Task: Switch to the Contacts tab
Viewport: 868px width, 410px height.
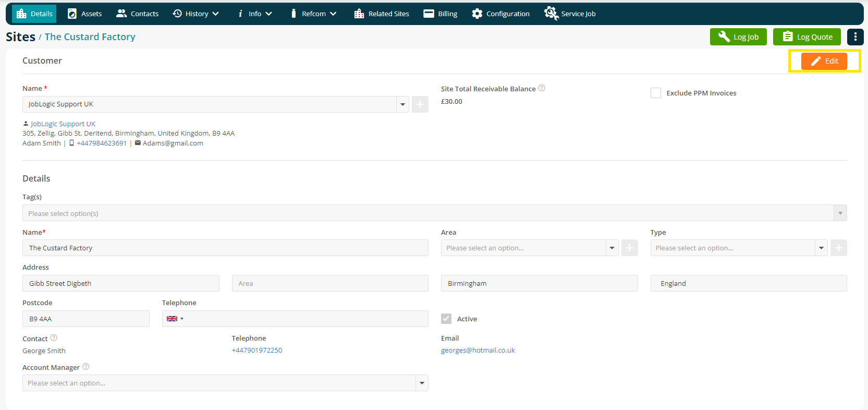Action: (137, 14)
